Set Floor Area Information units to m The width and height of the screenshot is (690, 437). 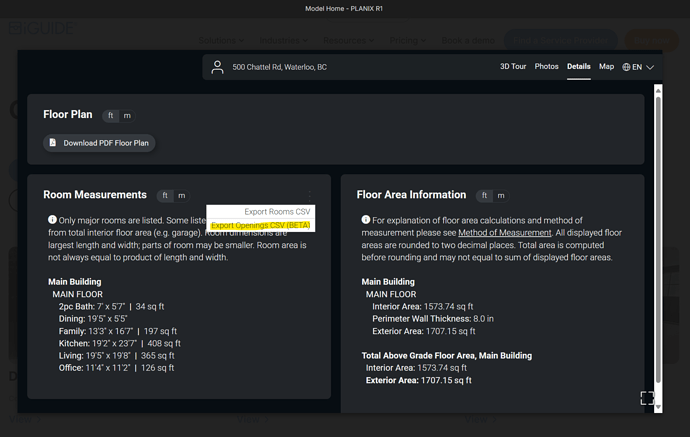coord(501,195)
